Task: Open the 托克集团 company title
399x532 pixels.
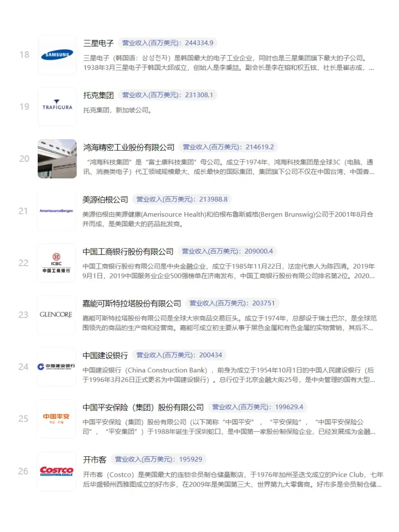Action: [98, 95]
